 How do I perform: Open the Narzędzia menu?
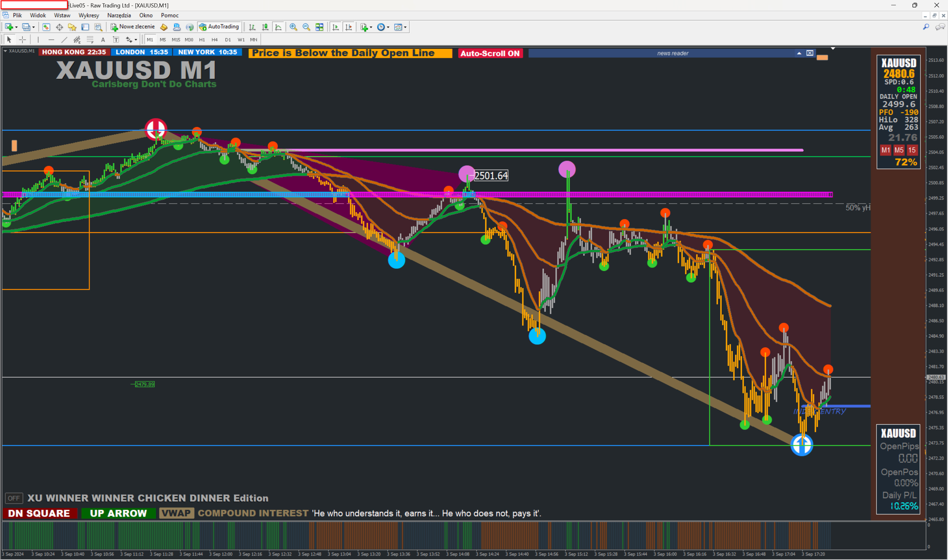[119, 15]
